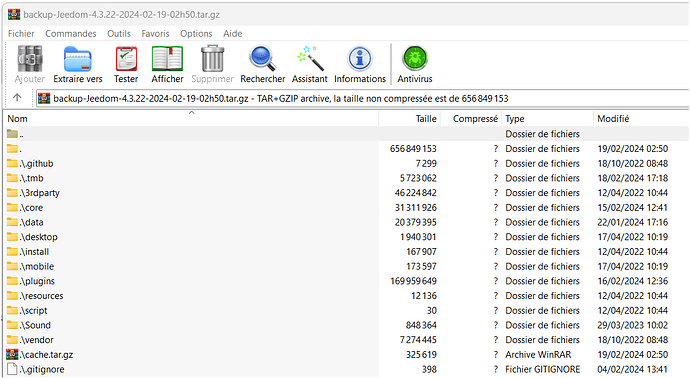Open the Commandes menu
This screenshot has width=690, height=378.
71,33
